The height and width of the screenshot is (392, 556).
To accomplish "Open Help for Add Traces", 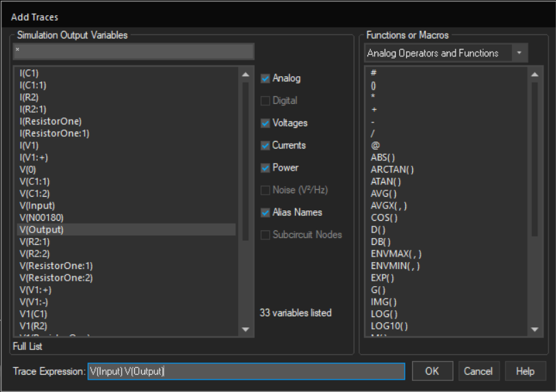I will point(525,371).
